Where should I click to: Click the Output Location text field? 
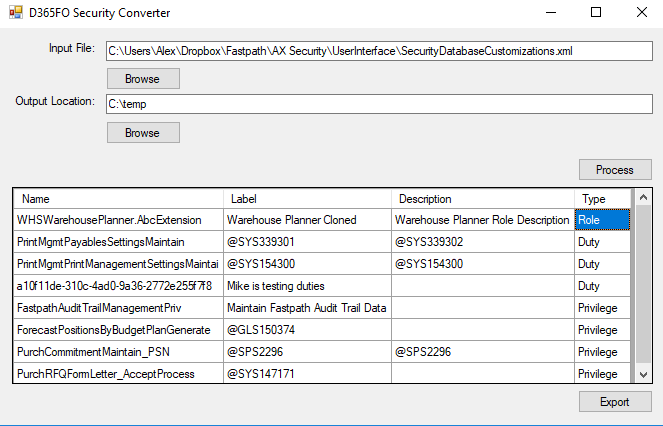pos(379,104)
